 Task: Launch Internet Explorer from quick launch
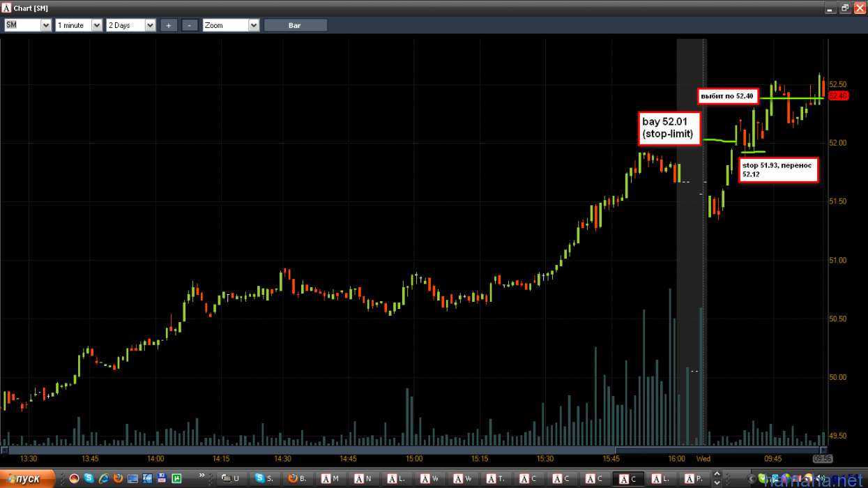(104, 478)
